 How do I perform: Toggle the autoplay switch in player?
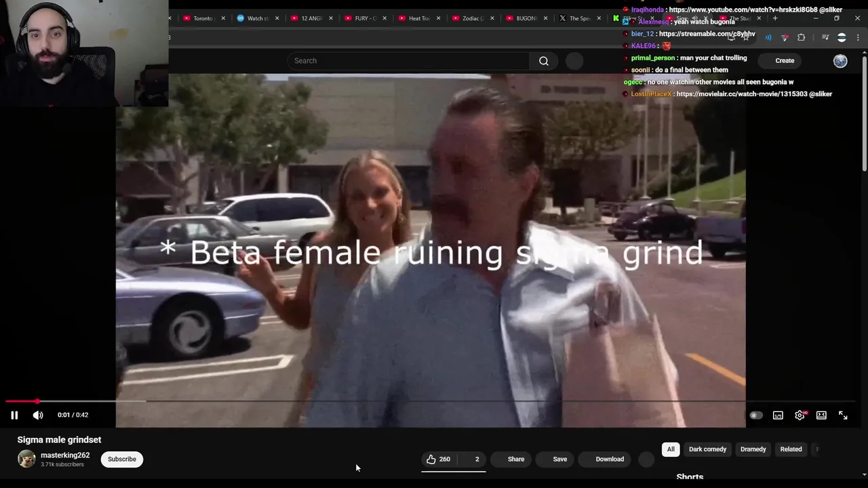(x=755, y=415)
